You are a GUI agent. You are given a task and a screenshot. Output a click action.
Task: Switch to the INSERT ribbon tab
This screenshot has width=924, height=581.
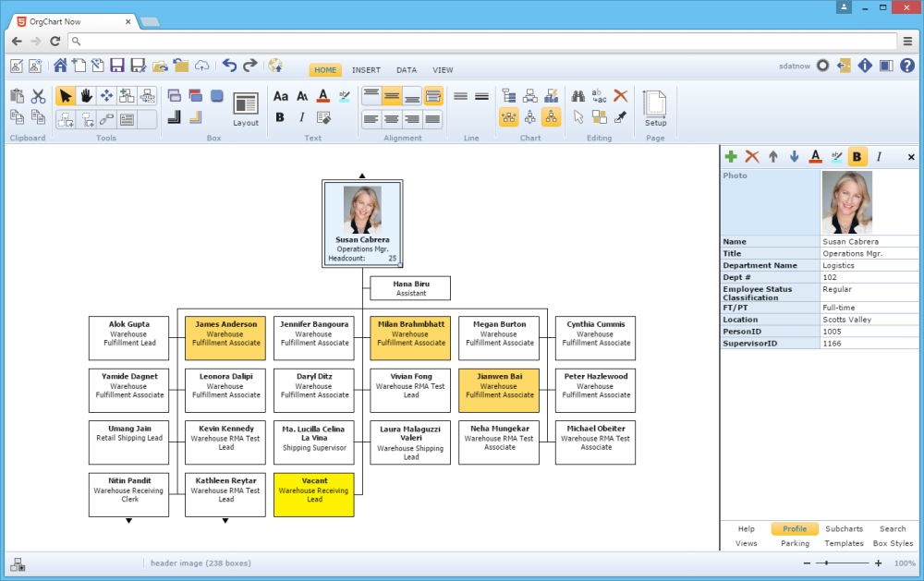coord(366,69)
